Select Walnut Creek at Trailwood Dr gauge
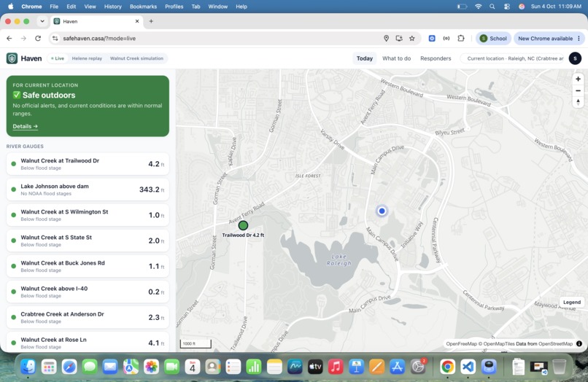This screenshot has height=382, width=588. (88, 164)
